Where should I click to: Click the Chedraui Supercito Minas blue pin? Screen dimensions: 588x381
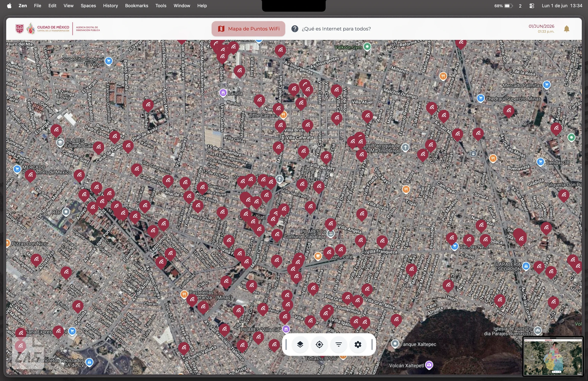[480, 98]
